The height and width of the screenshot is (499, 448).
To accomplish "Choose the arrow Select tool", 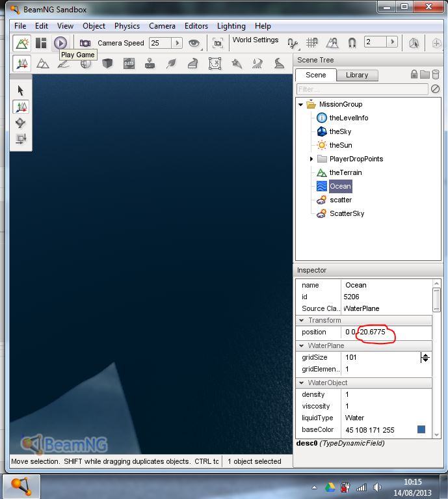I will (21, 90).
